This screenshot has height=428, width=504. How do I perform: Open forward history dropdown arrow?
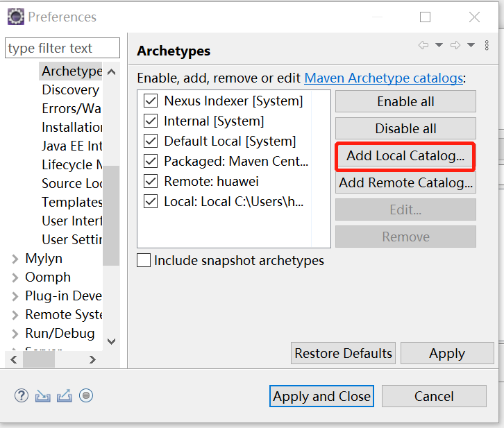(471, 45)
